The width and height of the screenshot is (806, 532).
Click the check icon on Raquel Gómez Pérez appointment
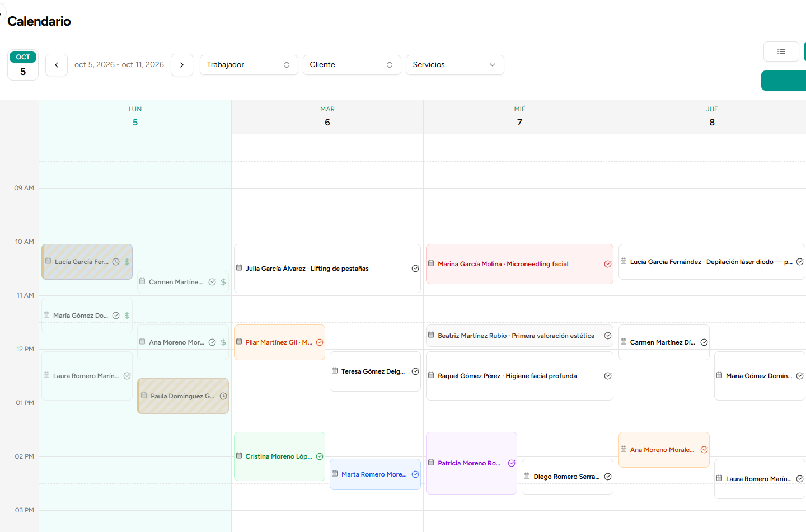point(608,376)
